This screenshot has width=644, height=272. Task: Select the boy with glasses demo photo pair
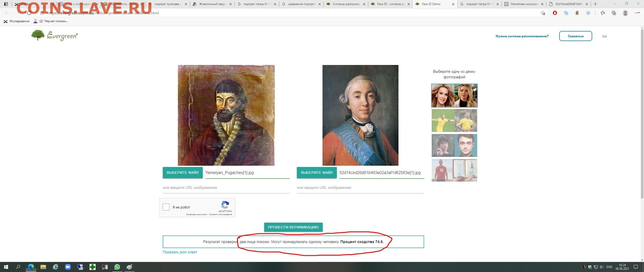click(454, 145)
